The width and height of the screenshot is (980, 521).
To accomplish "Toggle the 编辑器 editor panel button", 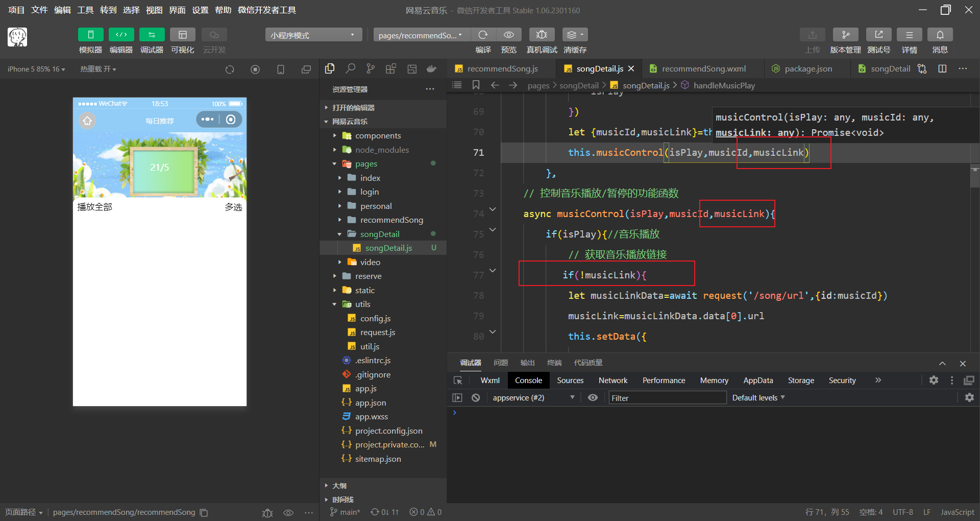I will pos(121,34).
